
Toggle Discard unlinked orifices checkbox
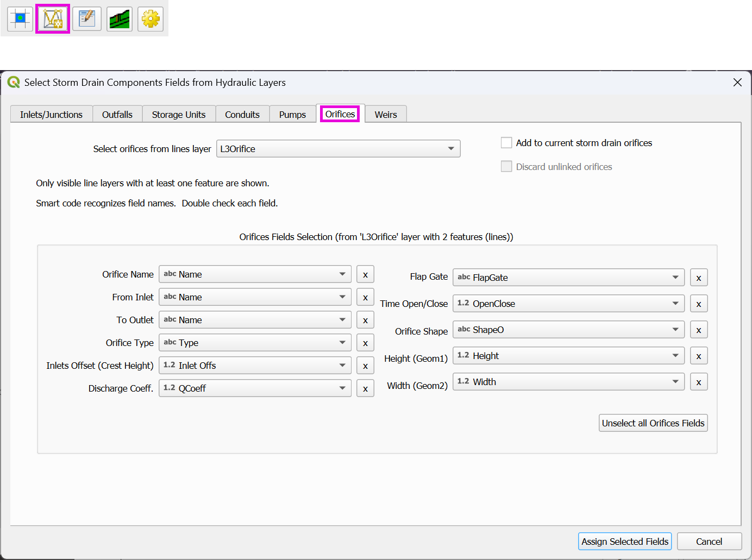[506, 167]
